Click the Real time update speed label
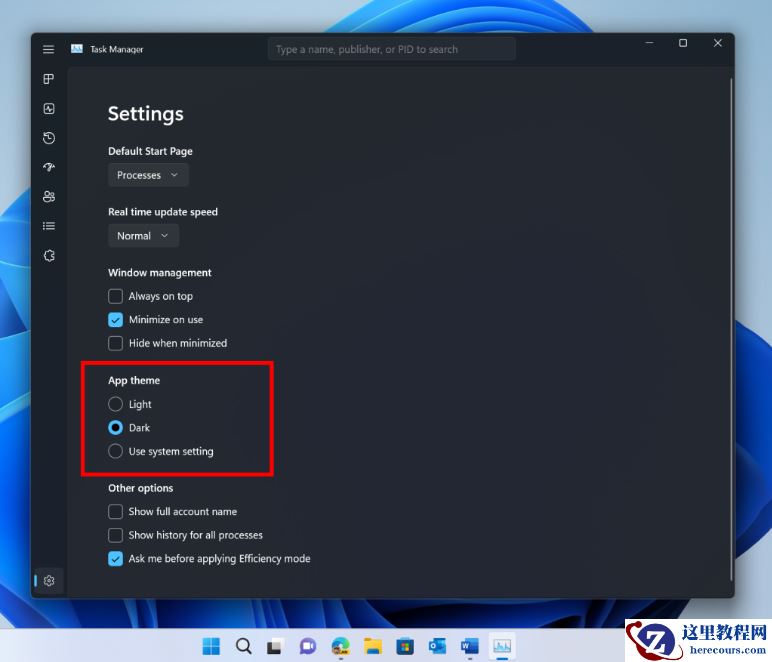 click(163, 212)
